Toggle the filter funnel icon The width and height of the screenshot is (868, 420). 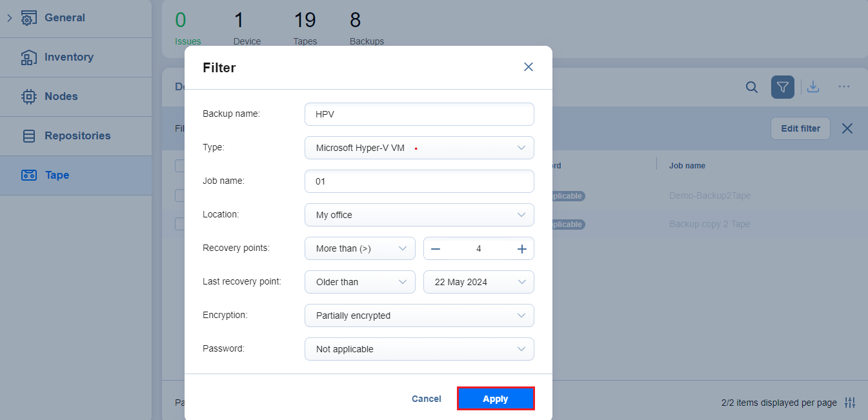(x=782, y=87)
